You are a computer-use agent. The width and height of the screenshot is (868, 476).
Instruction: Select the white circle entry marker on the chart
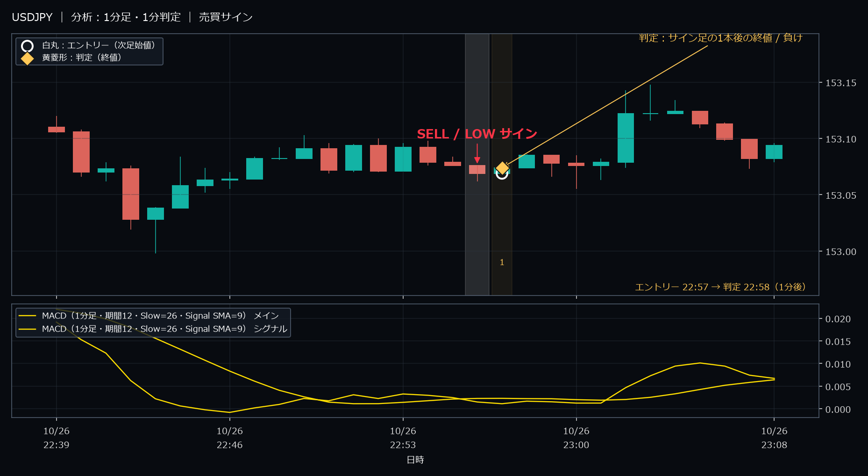click(x=502, y=173)
